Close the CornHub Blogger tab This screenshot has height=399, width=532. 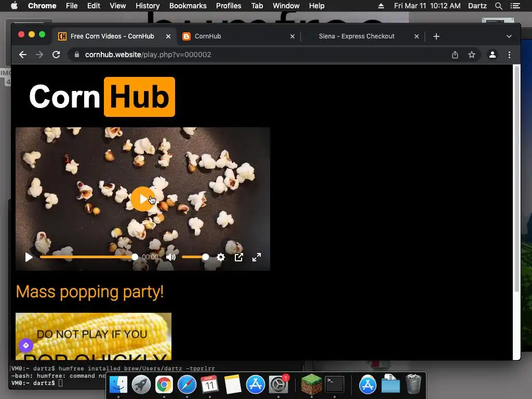pos(292,36)
